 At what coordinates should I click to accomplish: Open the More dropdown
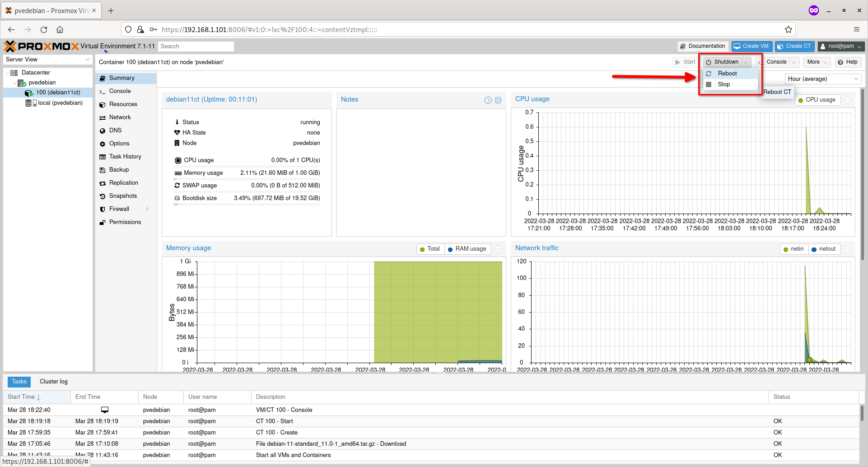[817, 62]
